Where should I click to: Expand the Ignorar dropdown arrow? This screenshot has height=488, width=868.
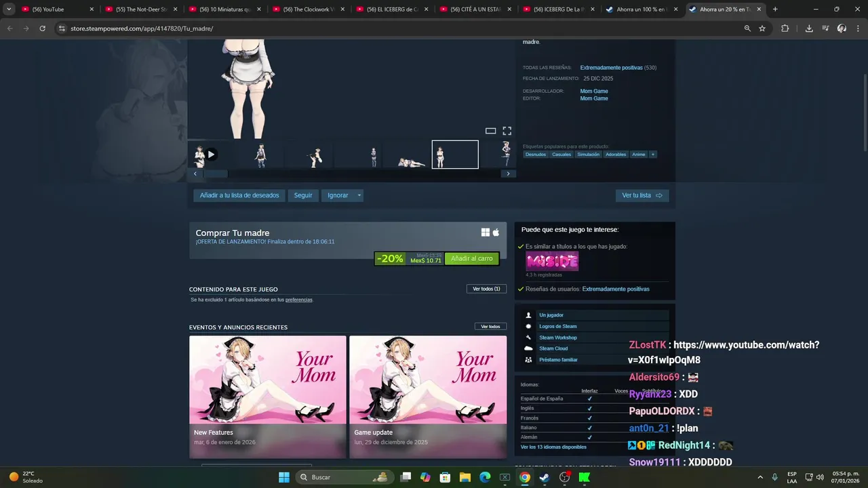[x=359, y=195]
